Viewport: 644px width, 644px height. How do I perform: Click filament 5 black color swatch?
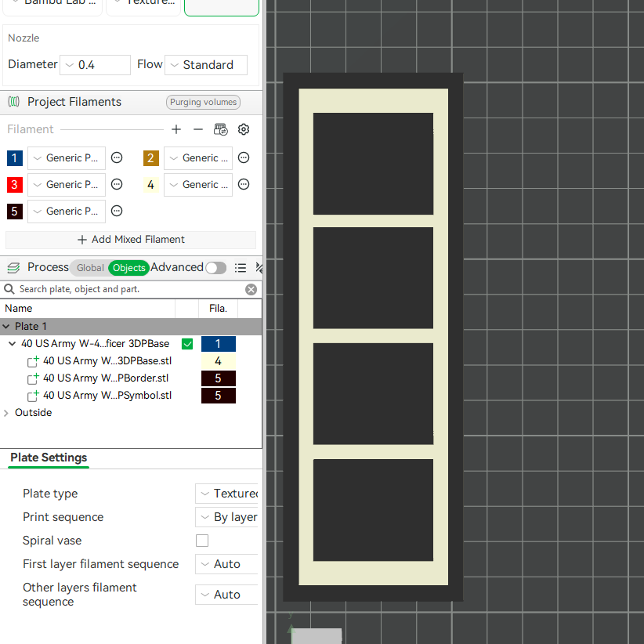click(15, 212)
